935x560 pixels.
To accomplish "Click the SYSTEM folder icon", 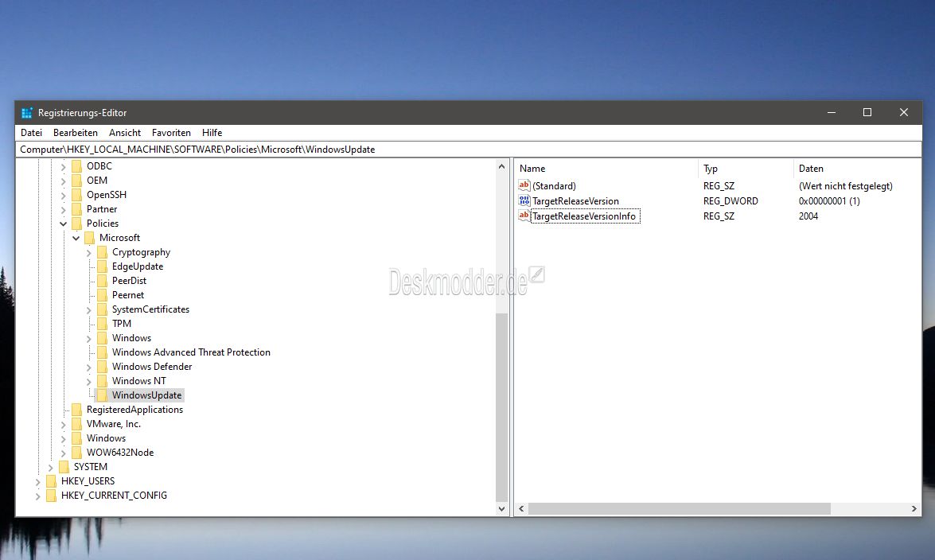I will pos(64,467).
